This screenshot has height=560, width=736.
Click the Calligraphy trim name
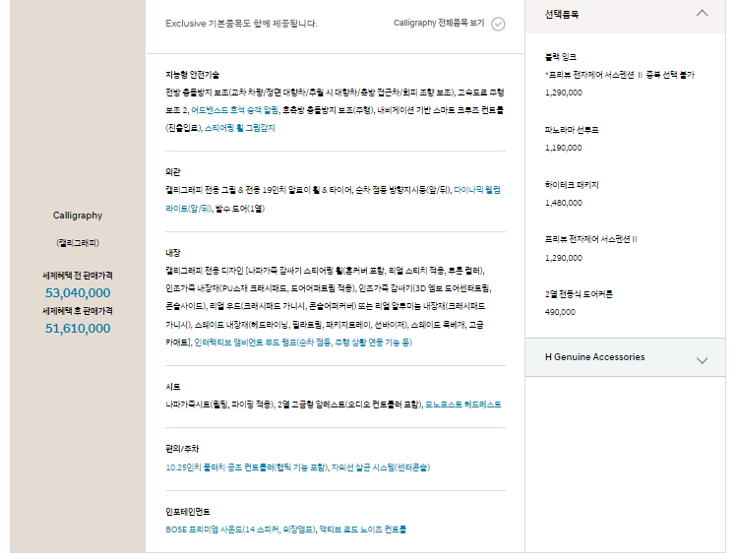click(78, 216)
